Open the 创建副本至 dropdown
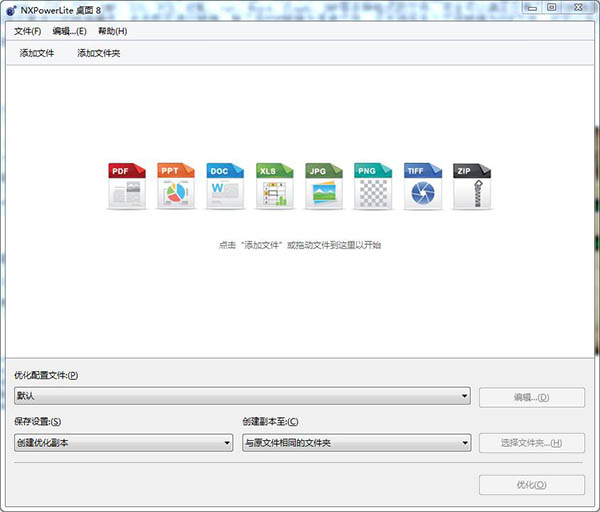Screen dimensions: 600x512 point(356,443)
